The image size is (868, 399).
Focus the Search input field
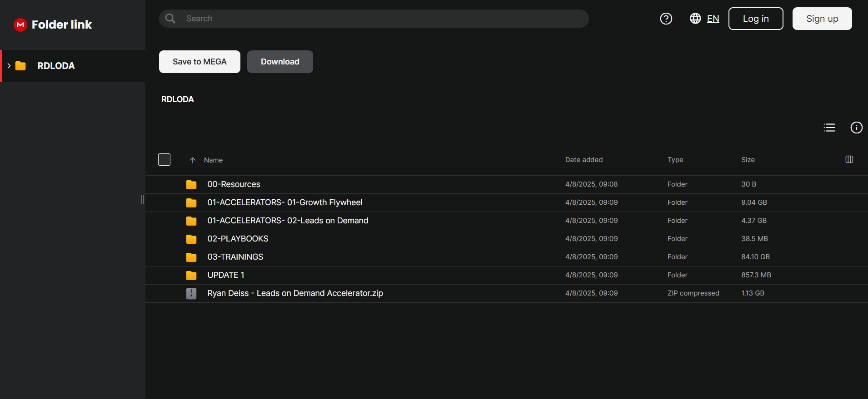[374, 19]
